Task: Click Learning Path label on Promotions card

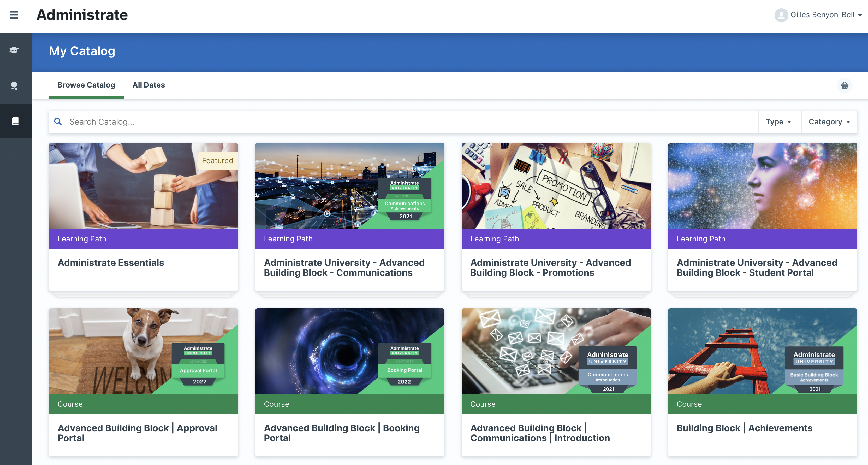Action: pos(494,239)
